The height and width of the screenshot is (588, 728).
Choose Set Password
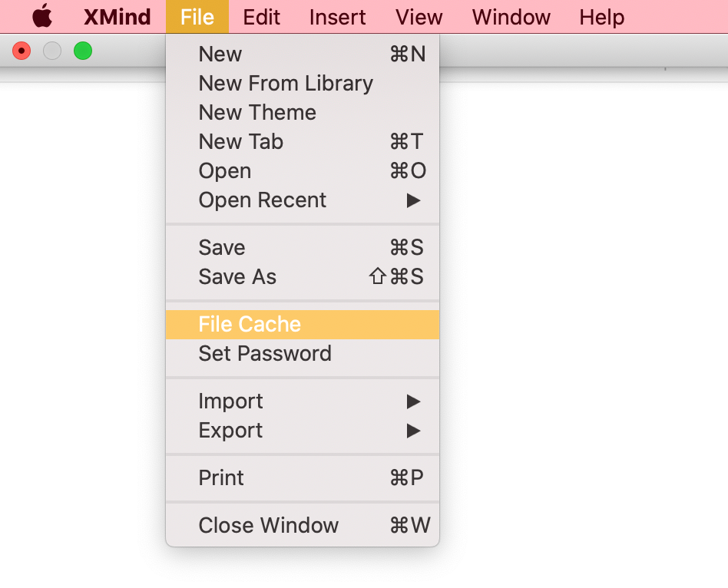(303, 354)
